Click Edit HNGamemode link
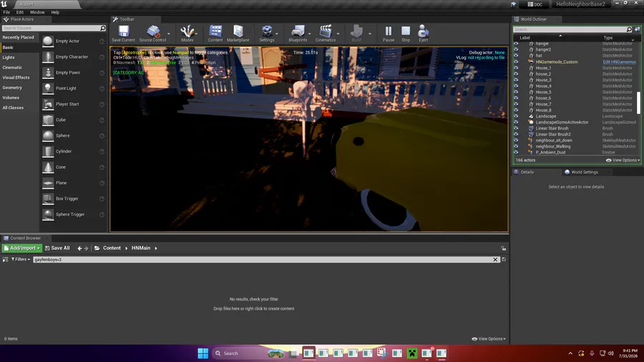The image size is (644, 362). 620,62
